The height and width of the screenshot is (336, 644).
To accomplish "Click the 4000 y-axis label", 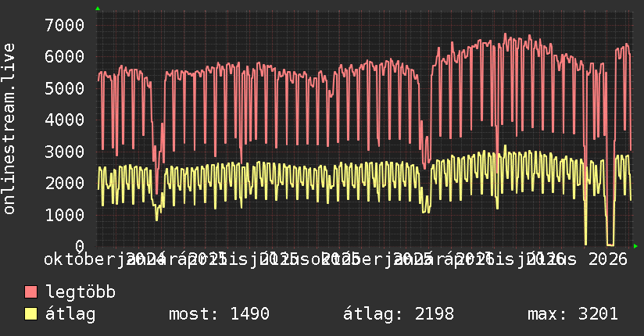I will pyautogui.click(x=65, y=120).
